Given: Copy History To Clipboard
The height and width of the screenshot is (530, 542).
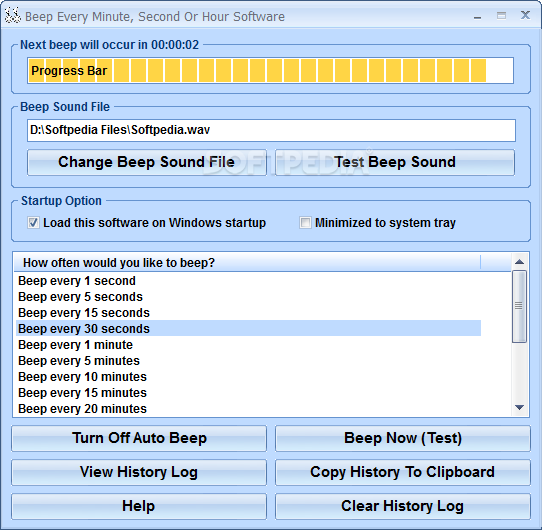Looking at the screenshot, I should pyautogui.click(x=403, y=472).
